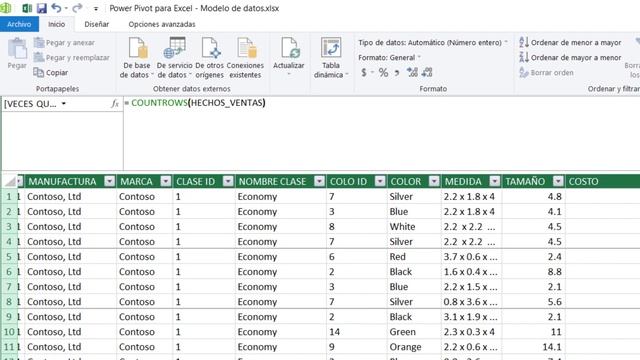Open the currency format dropdown arrow

coord(372,73)
